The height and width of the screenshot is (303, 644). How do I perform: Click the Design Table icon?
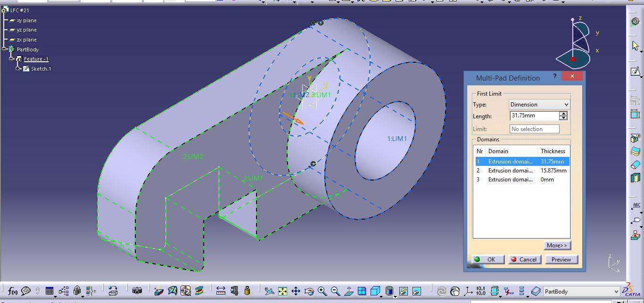click(50, 291)
